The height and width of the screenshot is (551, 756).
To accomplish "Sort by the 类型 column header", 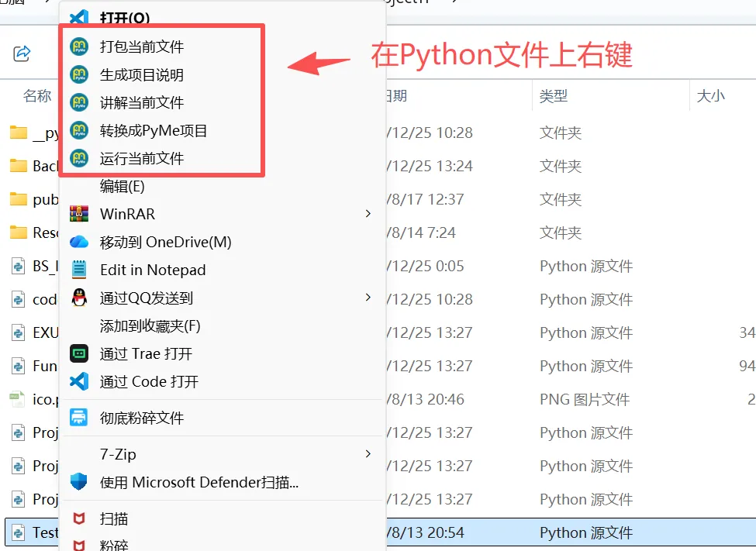I will pos(553,95).
